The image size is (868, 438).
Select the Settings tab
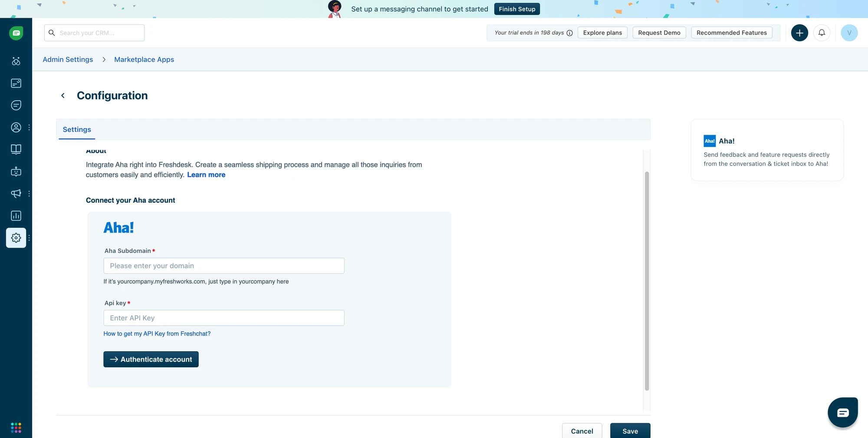click(77, 130)
